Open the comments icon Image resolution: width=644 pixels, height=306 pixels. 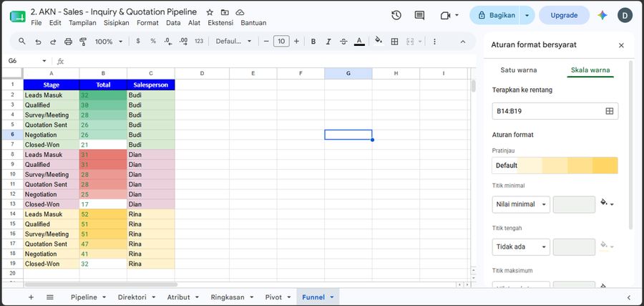tap(419, 15)
